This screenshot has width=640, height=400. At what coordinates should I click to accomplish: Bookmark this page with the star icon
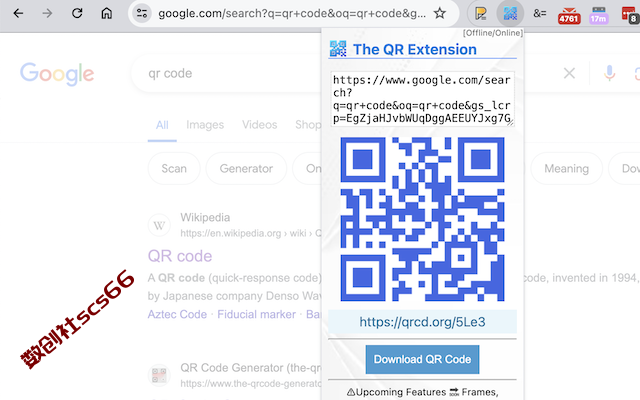pos(440,13)
